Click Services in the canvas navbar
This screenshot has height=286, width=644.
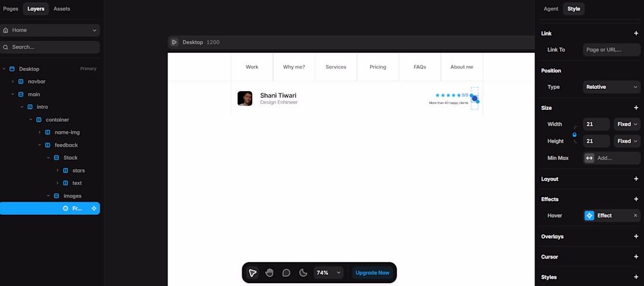coord(335,67)
